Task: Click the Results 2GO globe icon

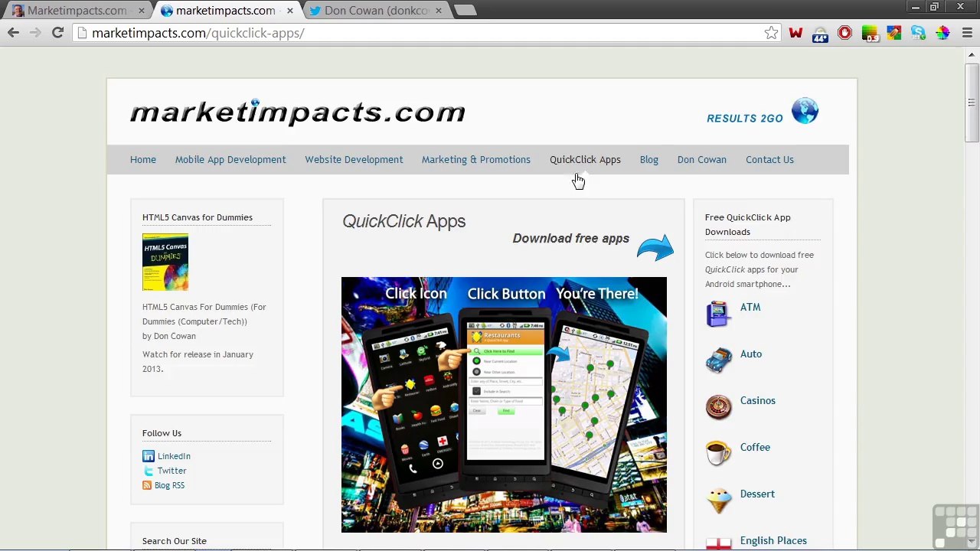Action: (805, 111)
